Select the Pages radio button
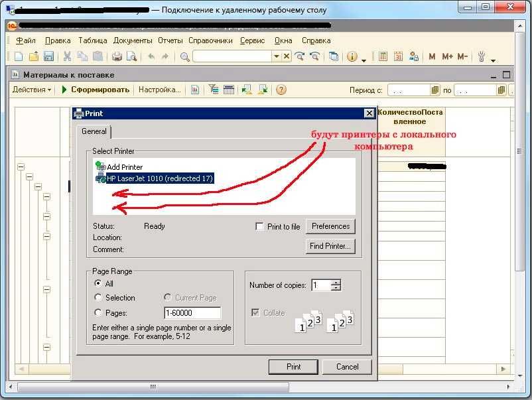Image resolution: width=532 pixels, height=400 pixels. (98, 313)
